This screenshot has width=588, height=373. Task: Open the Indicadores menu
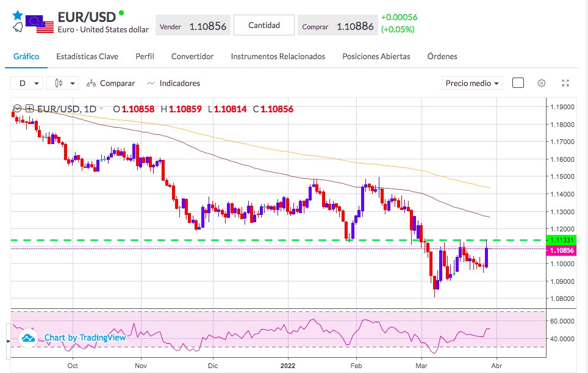pos(174,83)
